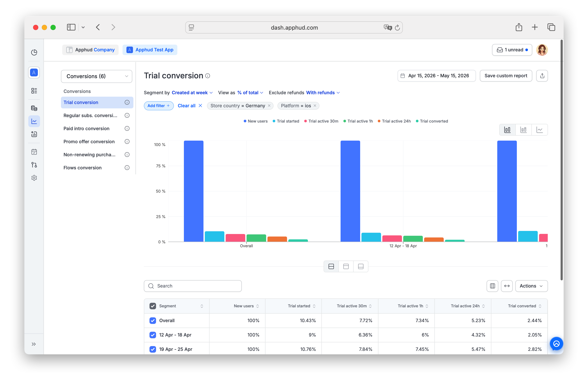Click info icon for Promo offer conversion
Image resolution: width=588 pixels, height=387 pixels.
point(127,142)
